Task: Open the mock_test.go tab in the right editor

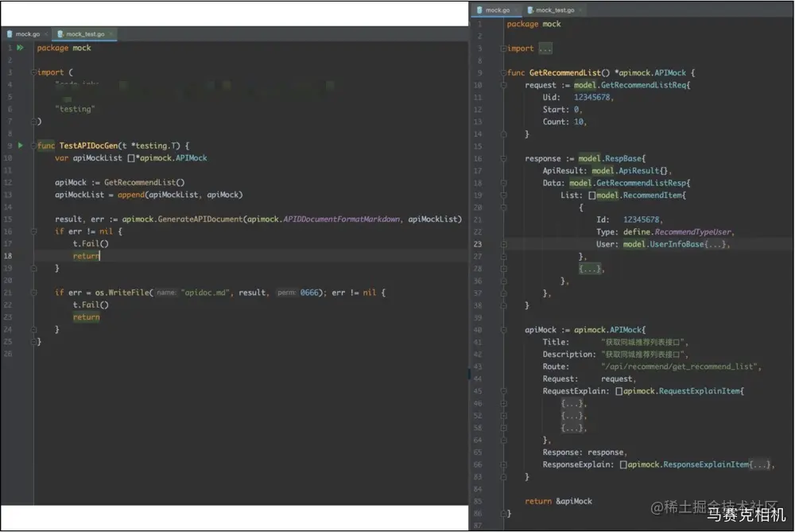Action: 555,10
